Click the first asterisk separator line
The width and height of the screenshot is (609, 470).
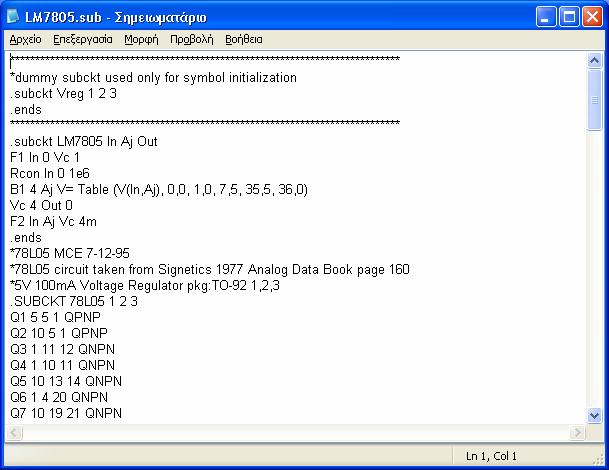[205, 59]
